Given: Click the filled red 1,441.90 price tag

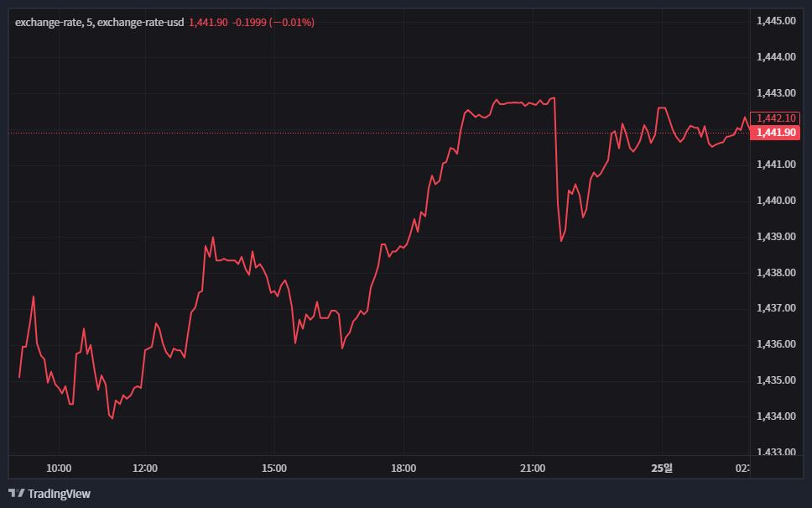Looking at the screenshot, I should 776,133.
